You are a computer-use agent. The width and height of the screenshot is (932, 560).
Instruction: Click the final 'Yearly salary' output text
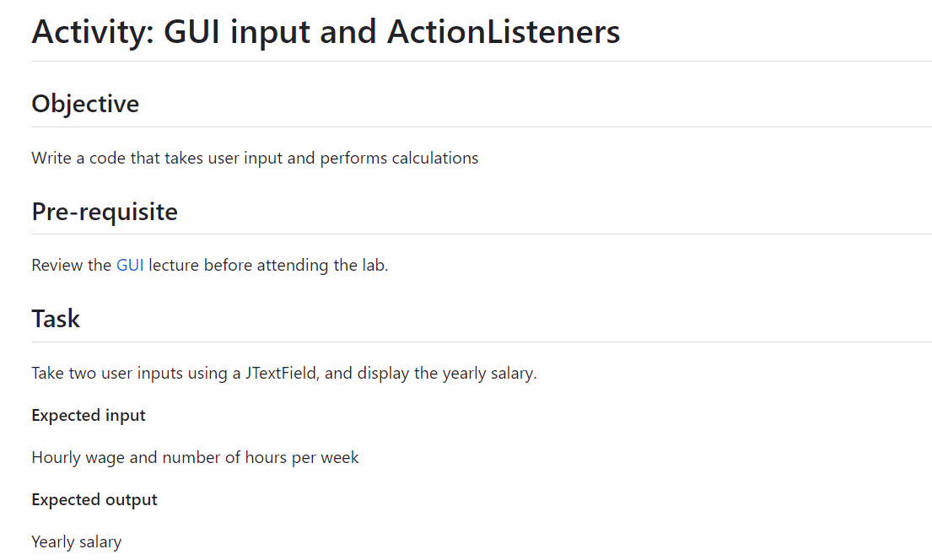(76, 542)
